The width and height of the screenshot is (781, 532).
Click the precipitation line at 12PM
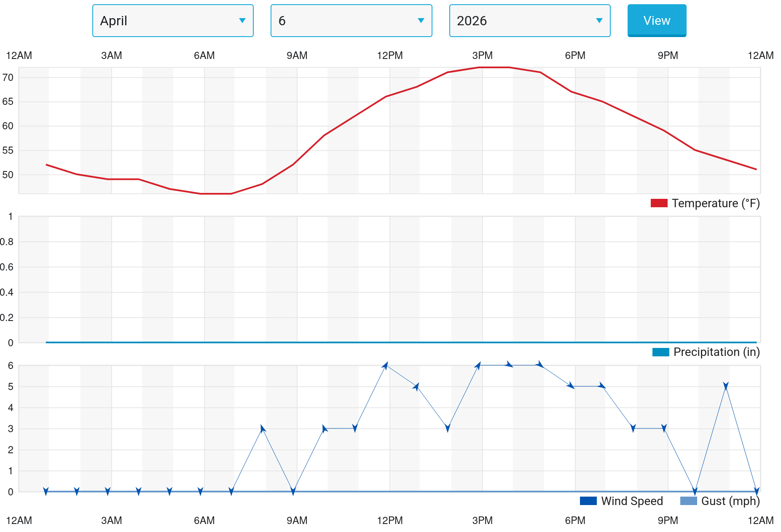[x=390, y=342]
